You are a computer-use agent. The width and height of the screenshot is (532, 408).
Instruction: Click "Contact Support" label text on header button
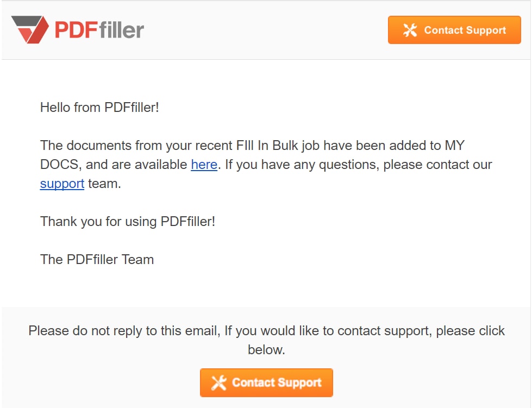[465, 30]
